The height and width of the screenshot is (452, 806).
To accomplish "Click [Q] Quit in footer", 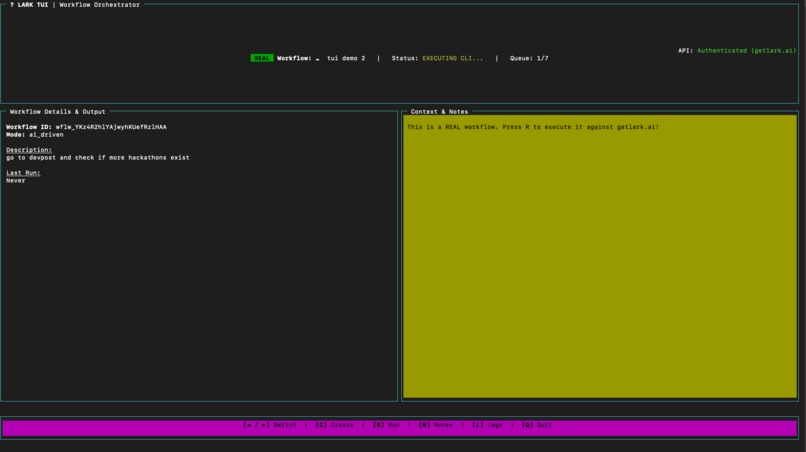I will [537, 425].
